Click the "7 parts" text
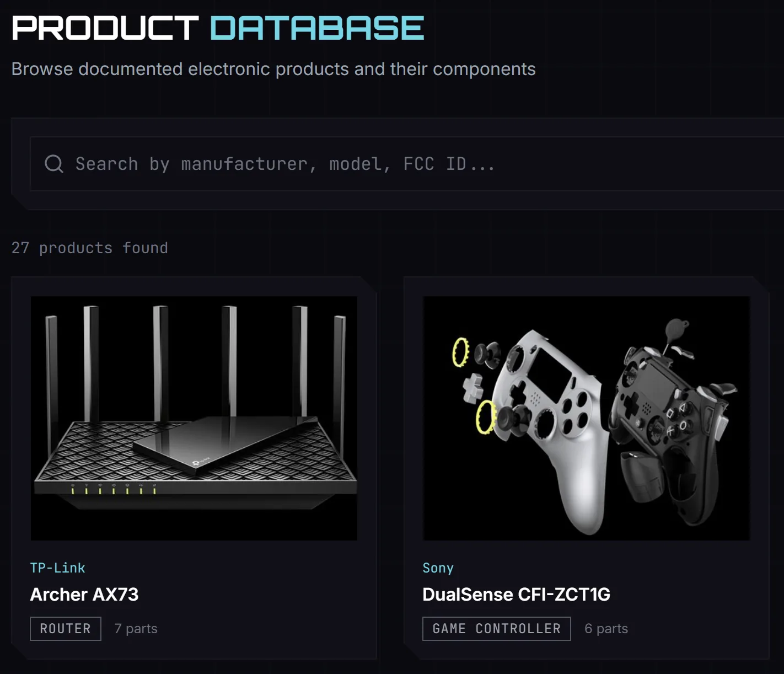 136,629
